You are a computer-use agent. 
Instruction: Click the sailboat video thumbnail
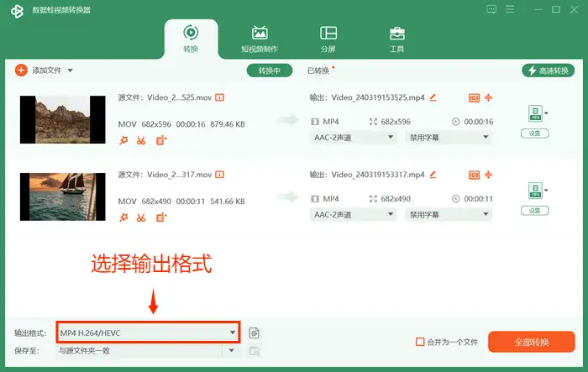pyautogui.click(x=63, y=196)
